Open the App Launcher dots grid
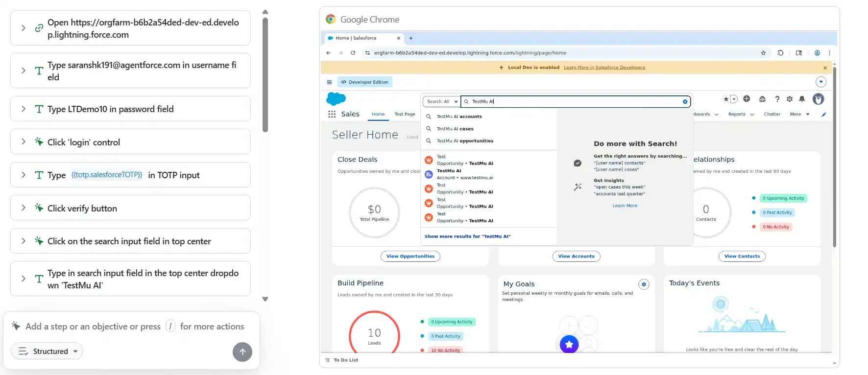This screenshot has width=868, height=375. point(332,114)
